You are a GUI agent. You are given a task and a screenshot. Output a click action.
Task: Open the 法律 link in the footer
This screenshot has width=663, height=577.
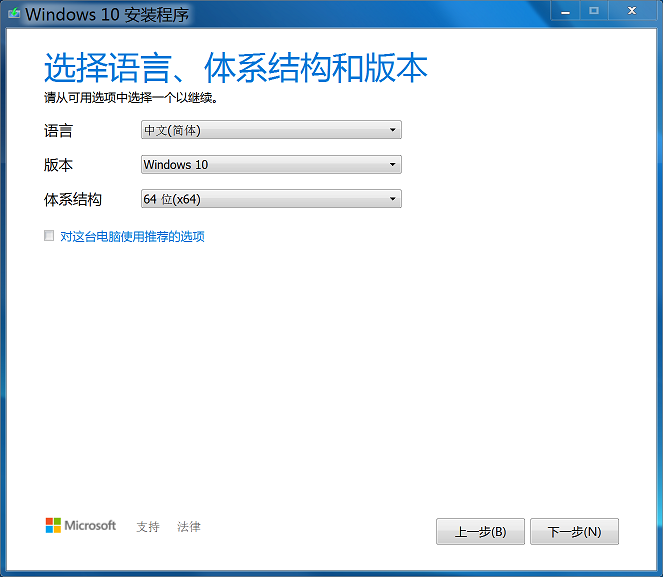tap(189, 527)
